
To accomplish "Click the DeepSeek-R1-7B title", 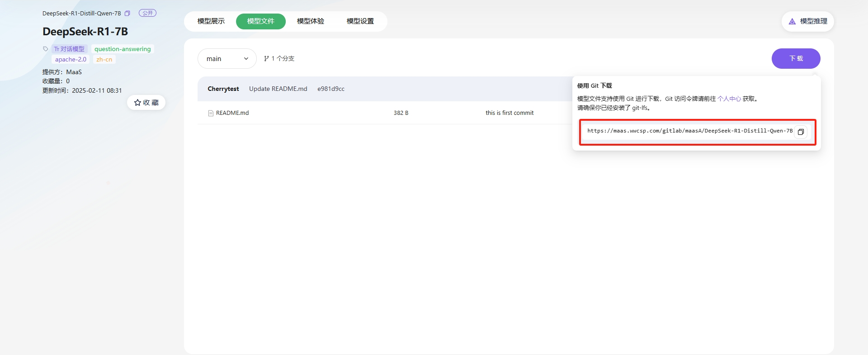I will pos(85,32).
